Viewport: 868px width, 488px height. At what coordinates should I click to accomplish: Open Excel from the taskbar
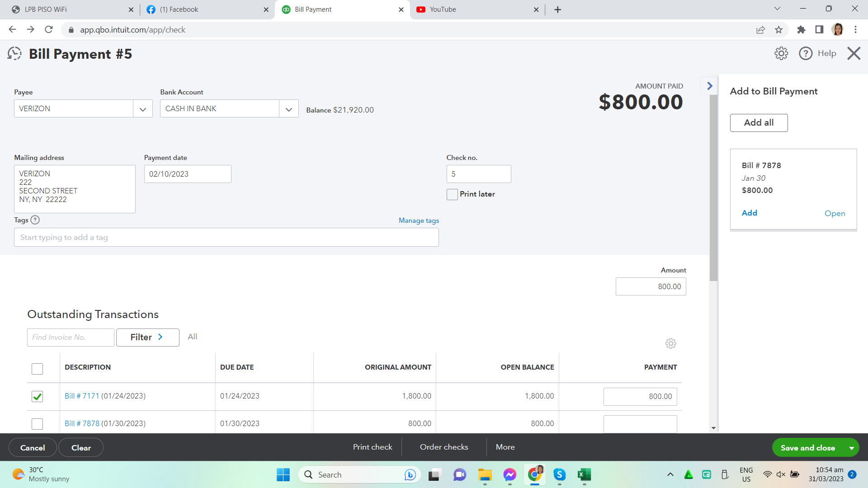(x=584, y=474)
